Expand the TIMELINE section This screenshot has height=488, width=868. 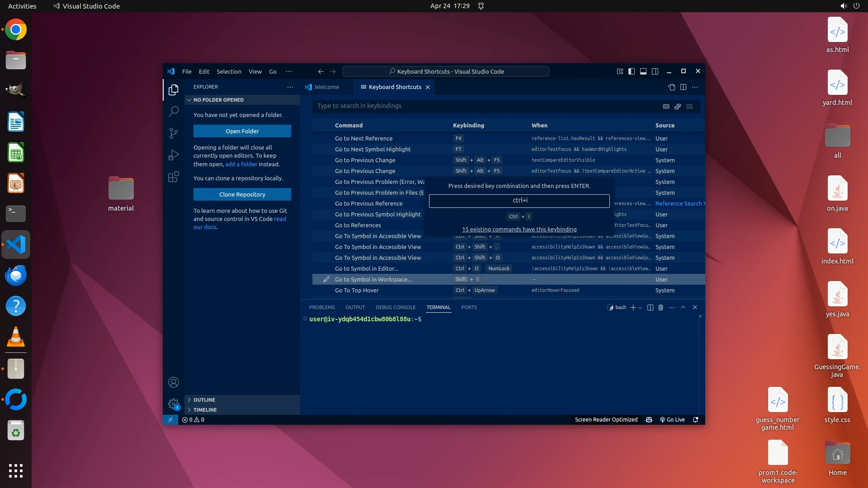(x=205, y=410)
